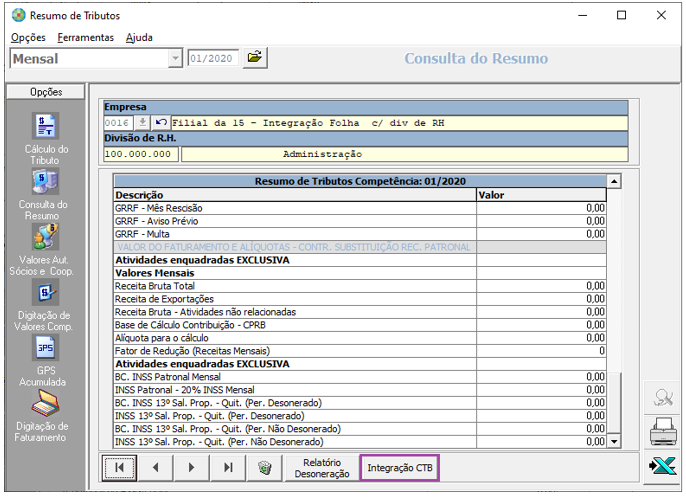Click the application icon in title bar
The height and width of the screenshot is (497, 686).
18,15
